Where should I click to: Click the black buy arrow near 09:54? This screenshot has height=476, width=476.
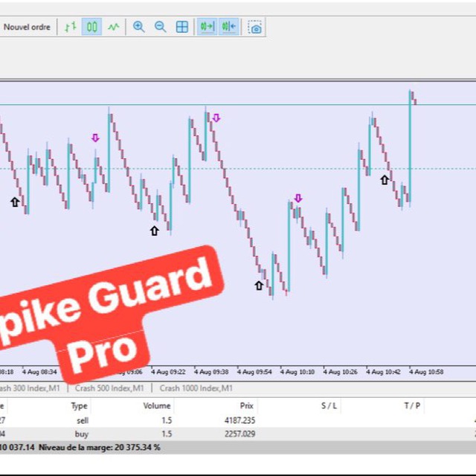[x=259, y=286]
